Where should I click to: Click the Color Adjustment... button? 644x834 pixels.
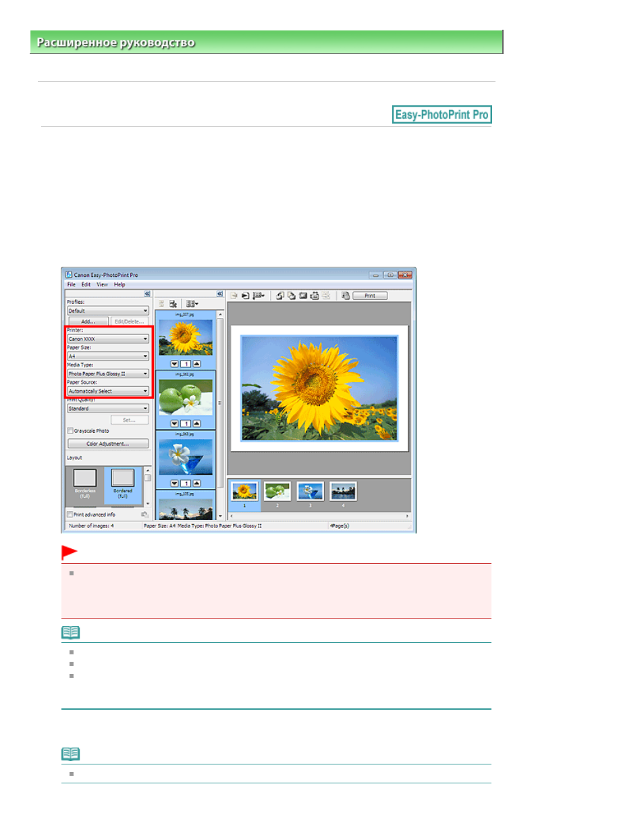tap(108, 444)
